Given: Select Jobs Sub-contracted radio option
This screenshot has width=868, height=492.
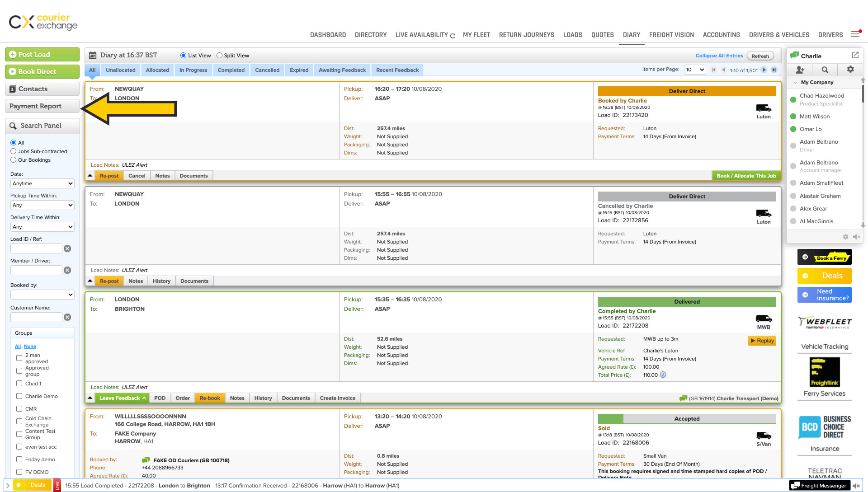Looking at the screenshot, I should click(13, 151).
